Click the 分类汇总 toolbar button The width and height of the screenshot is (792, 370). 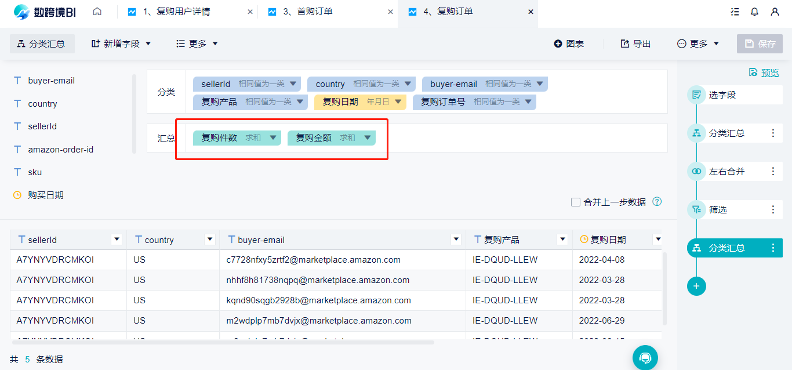point(42,44)
